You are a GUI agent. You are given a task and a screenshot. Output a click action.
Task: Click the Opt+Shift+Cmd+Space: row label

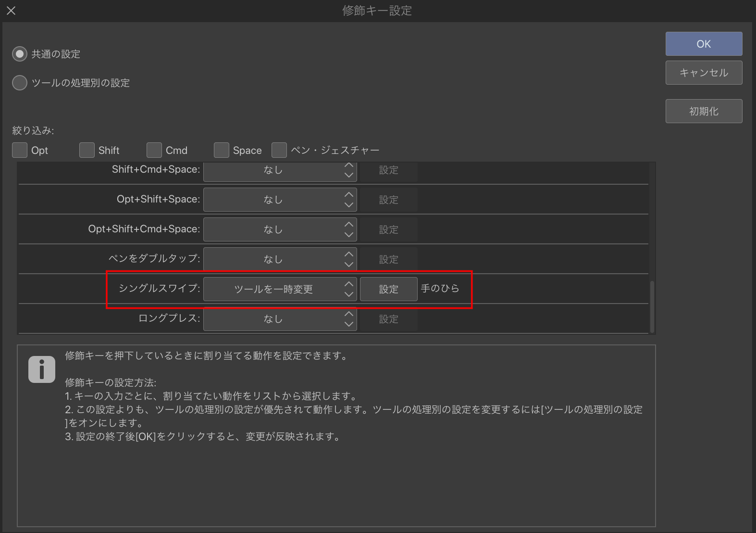[x=144, y=229]
